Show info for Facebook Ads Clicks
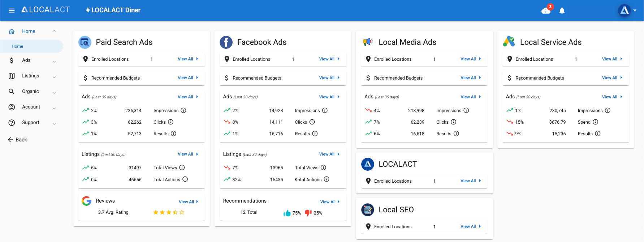644x242 pixels. pos(312,122)
